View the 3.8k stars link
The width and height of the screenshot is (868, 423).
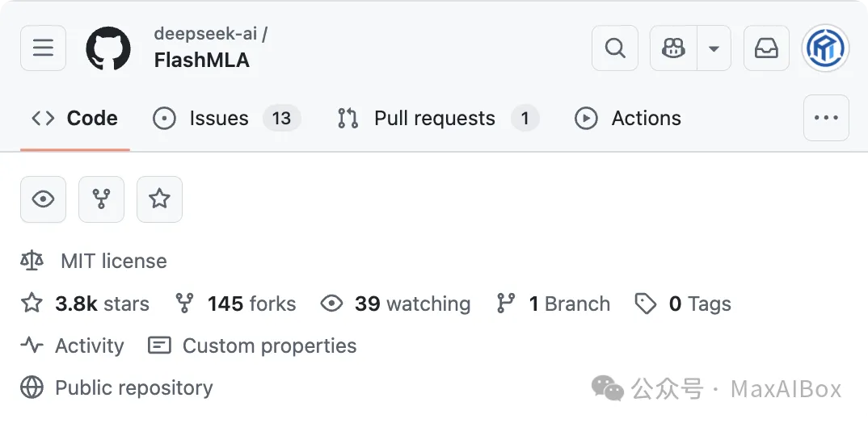coord(101,304)
